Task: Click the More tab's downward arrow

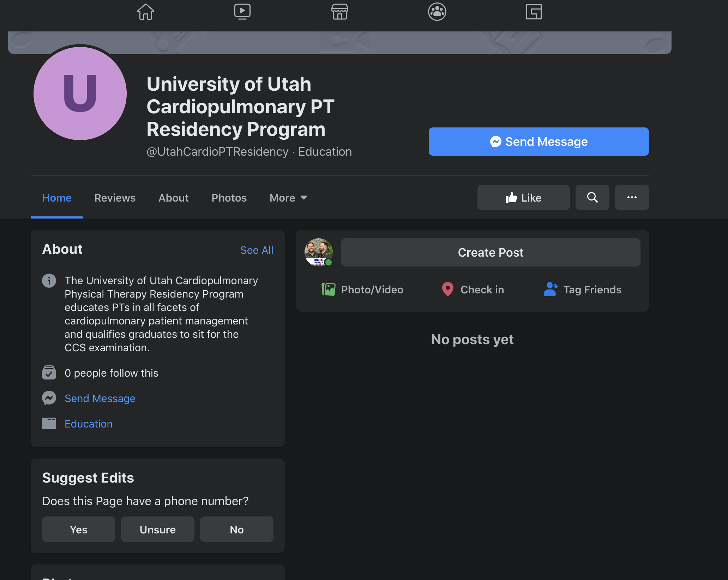Action: pyautogui.click(x=304, y=198)
